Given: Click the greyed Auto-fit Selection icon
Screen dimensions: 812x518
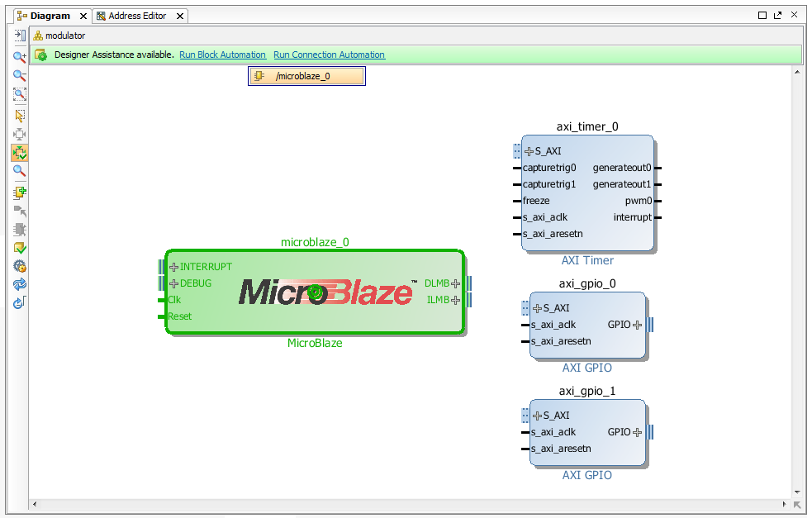Looking at the screenshot, I should [x=20, y=134].
